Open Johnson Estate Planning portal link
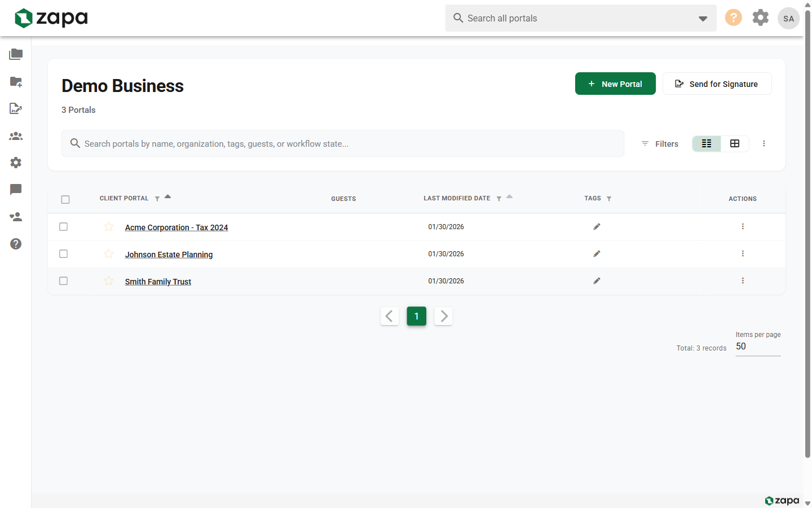The height and width of the screenshot is (508, 812). [169, 255]
